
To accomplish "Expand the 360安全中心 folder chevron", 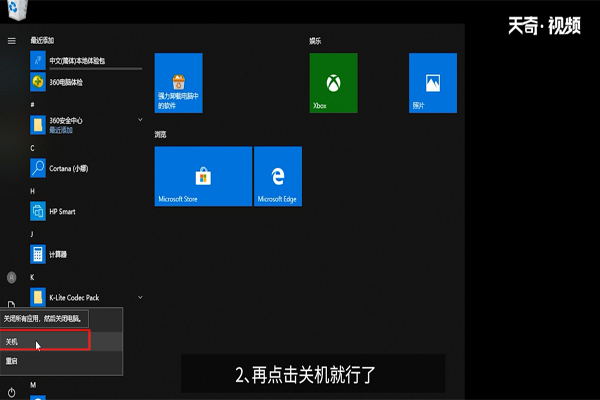I will [x=140, y=120].
